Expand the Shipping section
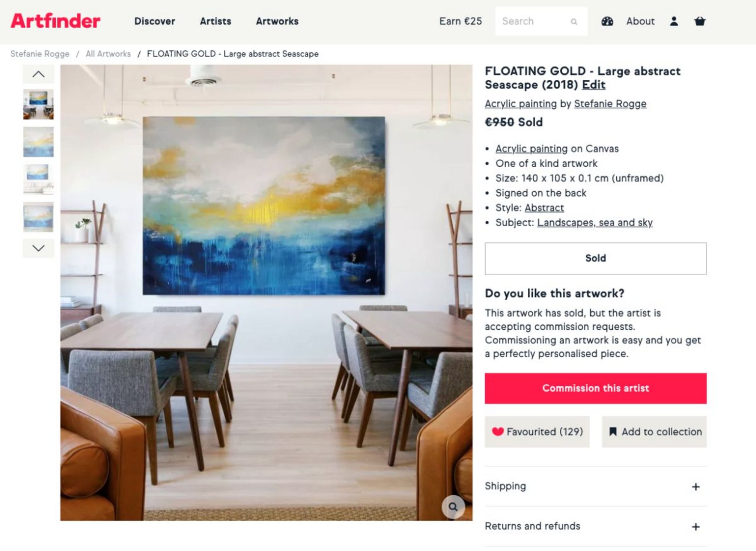 coord(596,487)
